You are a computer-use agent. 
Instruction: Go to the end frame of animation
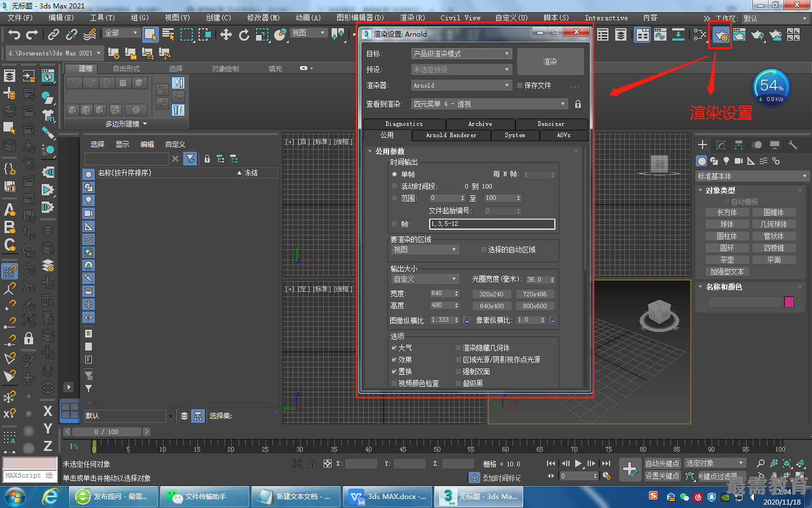click(x=606, y=463)
